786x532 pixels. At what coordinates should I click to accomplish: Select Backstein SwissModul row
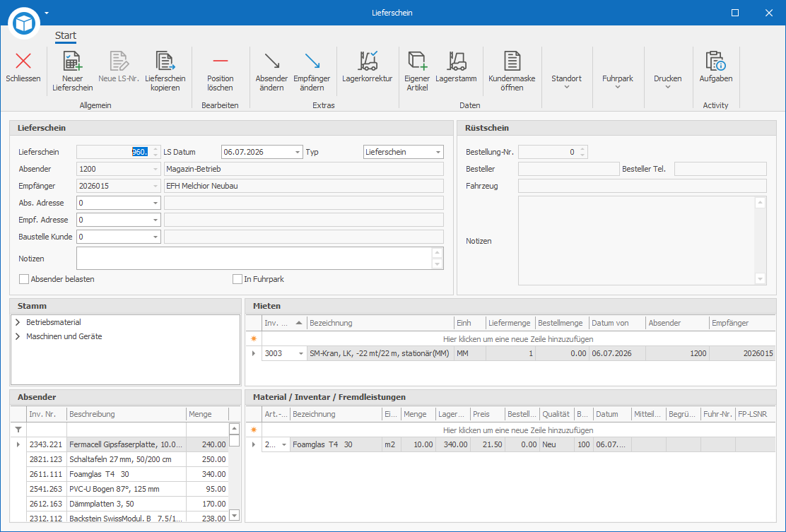click(x=120, y=519)
